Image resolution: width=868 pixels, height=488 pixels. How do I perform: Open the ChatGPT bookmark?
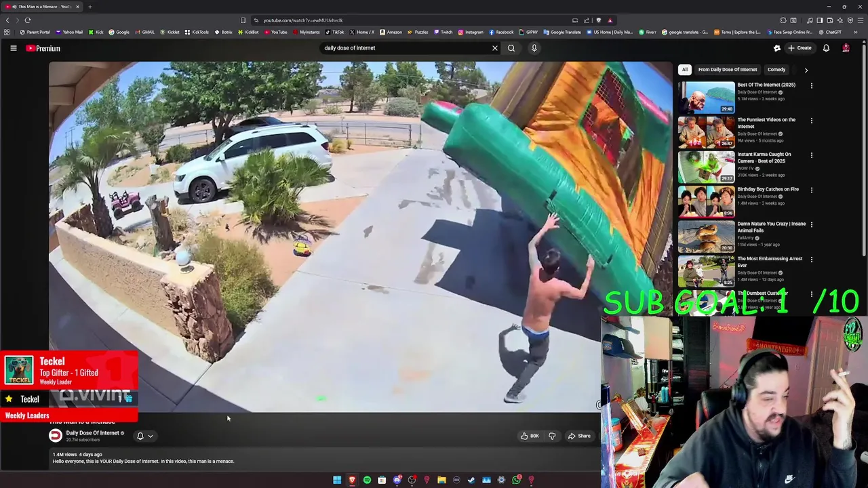[x=830, y=32]
